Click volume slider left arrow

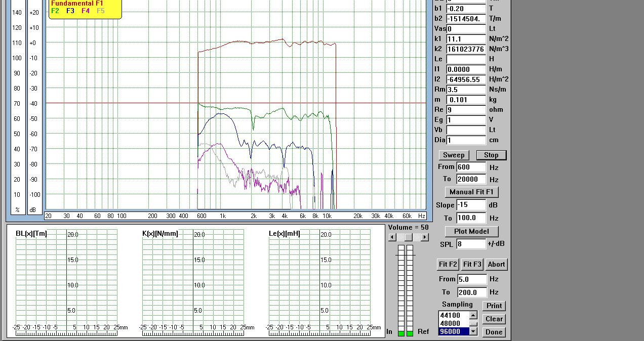pos(392,237)
